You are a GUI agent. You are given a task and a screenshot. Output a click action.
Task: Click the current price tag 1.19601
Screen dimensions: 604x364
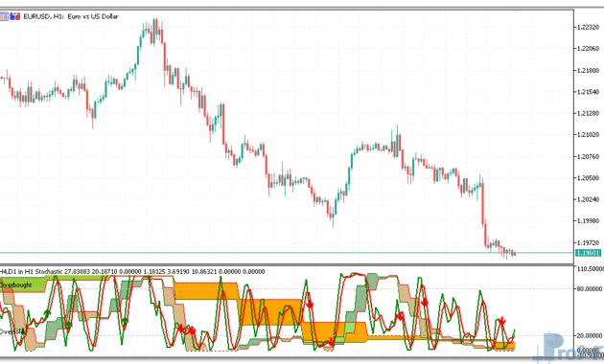[x=588, y=253]
